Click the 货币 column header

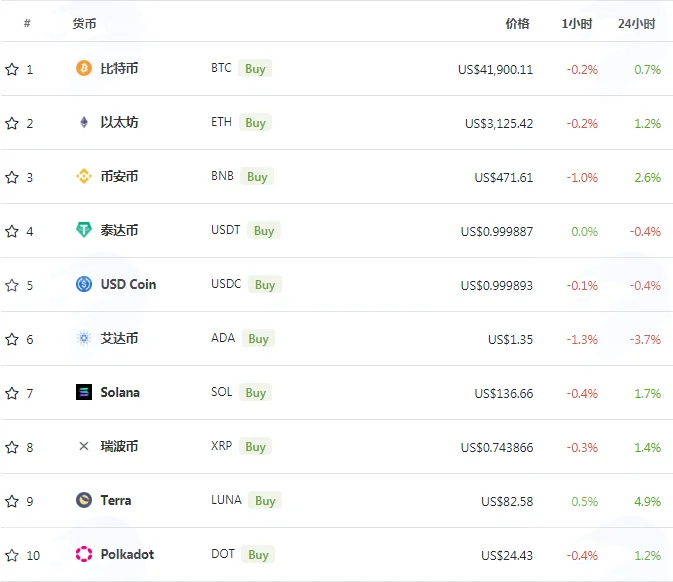click(84, 24)
